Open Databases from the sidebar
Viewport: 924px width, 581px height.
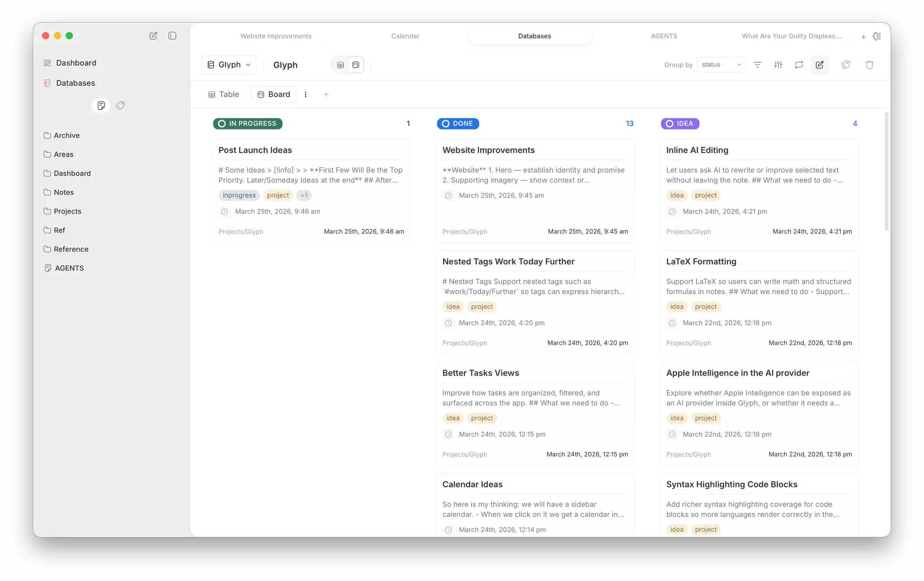click(69, 83)
